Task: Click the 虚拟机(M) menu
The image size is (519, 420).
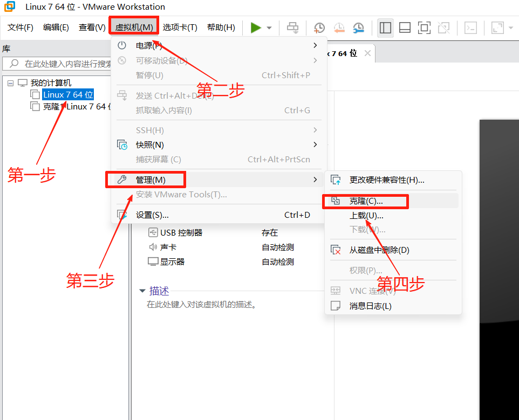Action: 134,27
